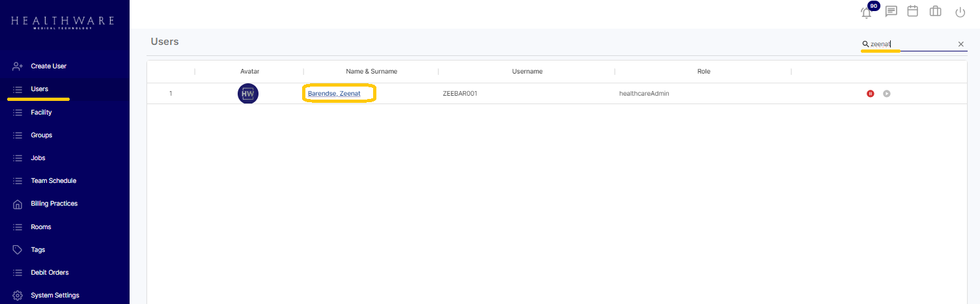Navigate to Team Schedule
This screenshot has width=980, height=304.
tap(53, 181)
